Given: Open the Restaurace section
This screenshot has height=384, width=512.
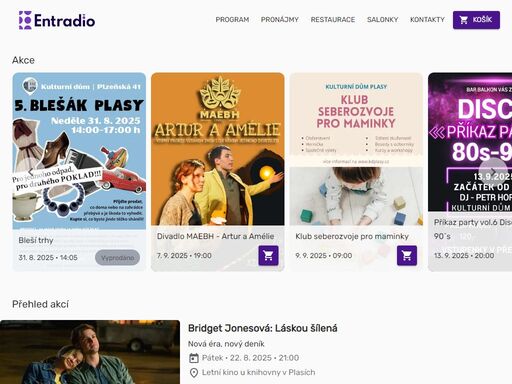Looking at the screenshot, I should click(333, 20).
